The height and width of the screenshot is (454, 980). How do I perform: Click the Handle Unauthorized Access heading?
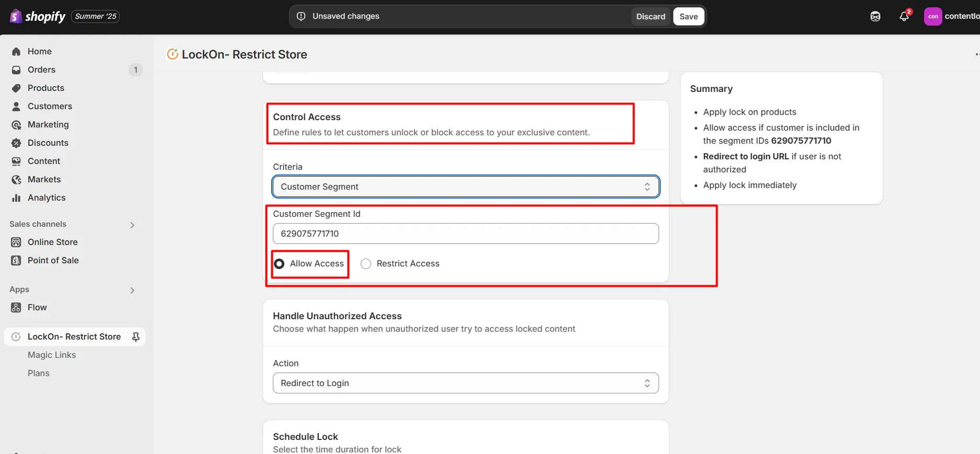[x=337, y=316]
